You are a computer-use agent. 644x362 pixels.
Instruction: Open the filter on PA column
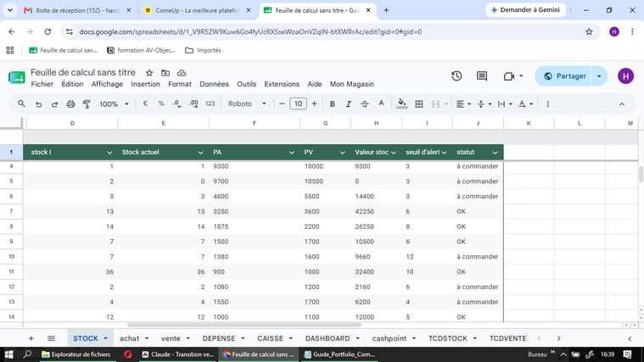pyautogui.click(x=292, y=153)
